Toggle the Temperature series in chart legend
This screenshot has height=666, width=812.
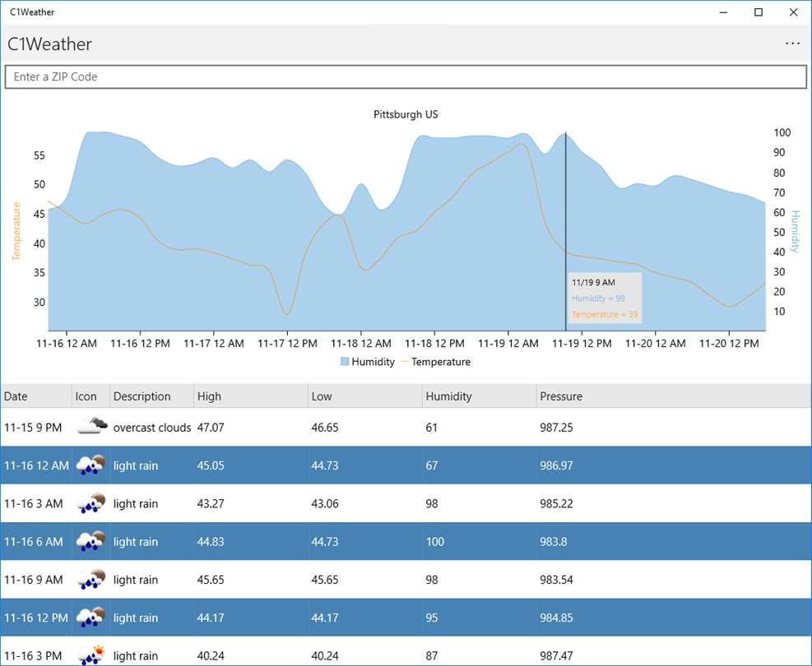coord(436,362)
